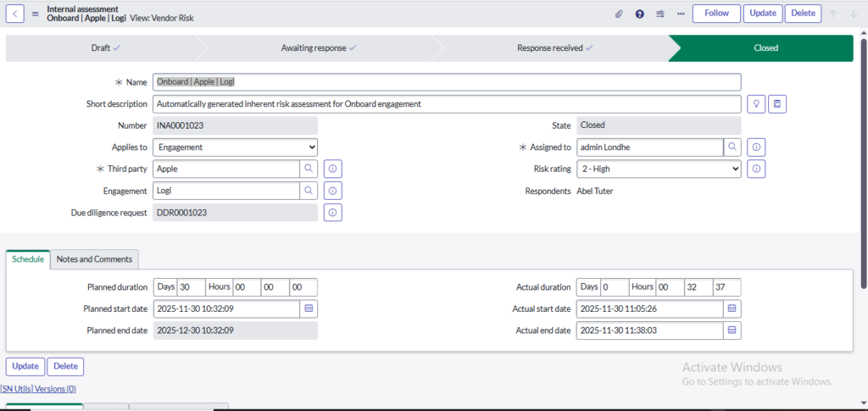Switch to the Notes and Comments tab
The image size is (868, 411).
click(94, 259)
